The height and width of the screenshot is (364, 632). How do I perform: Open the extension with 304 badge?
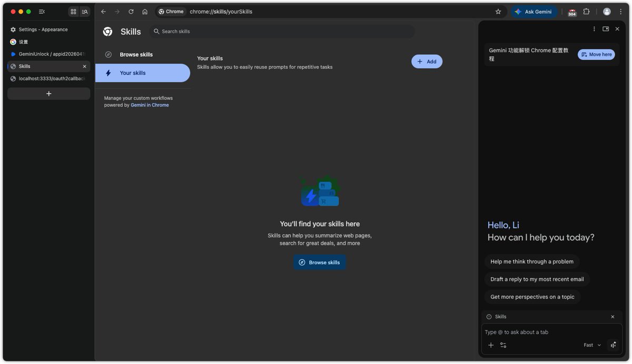572,12
